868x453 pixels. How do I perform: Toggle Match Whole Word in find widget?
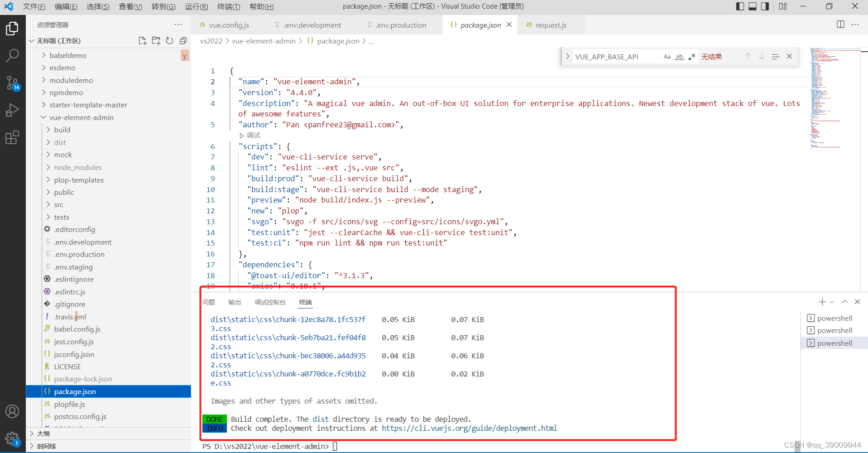pos(679,57)
